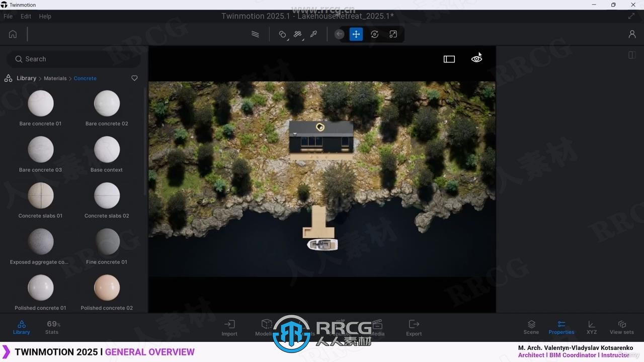Open the Library tab at bottom
644x362 pixels.
pyautogui.click(x=21, y=327)
